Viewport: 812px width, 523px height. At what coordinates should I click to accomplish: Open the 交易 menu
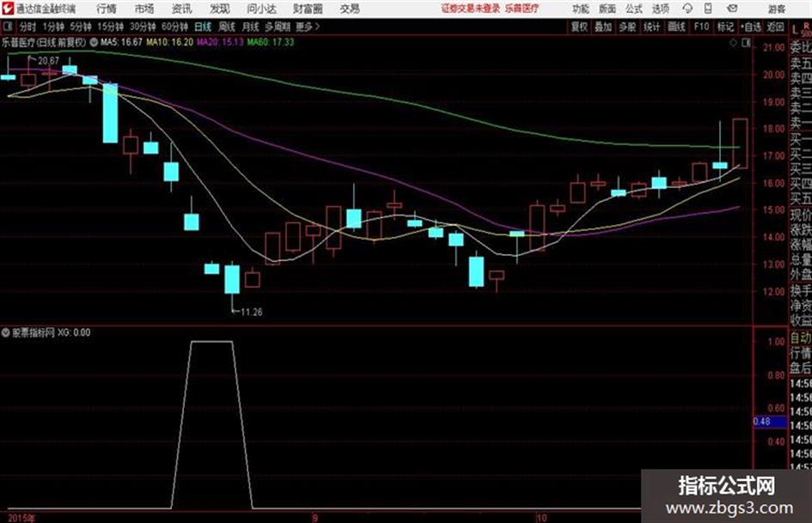(350, 9)
